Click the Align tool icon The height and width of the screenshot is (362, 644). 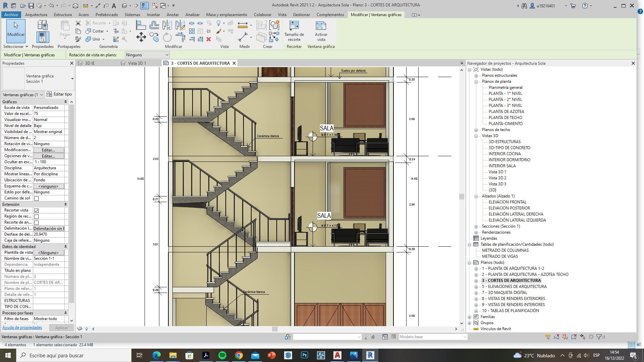141,25
